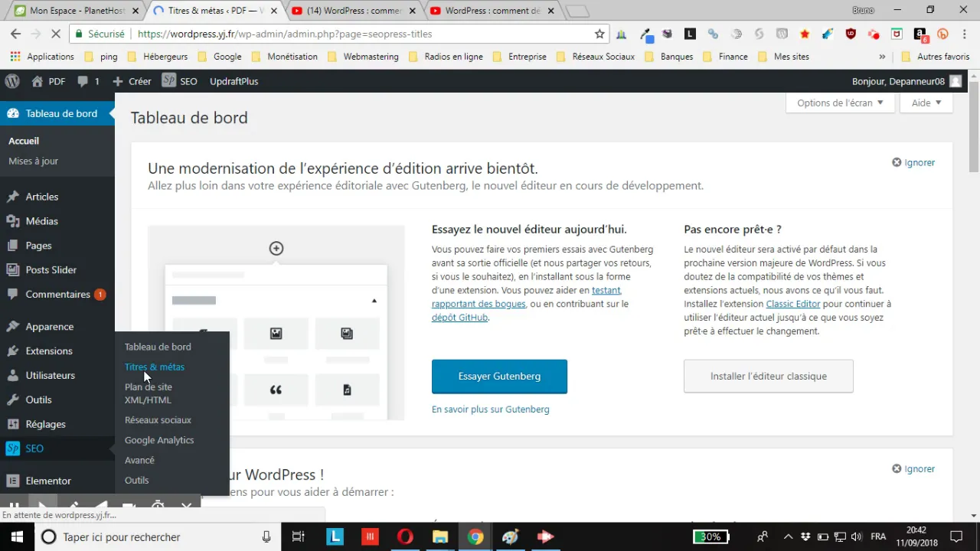Open the Autres favoris folder
Viewport: 980px width, 551px height.
click(x=936, y=57)
